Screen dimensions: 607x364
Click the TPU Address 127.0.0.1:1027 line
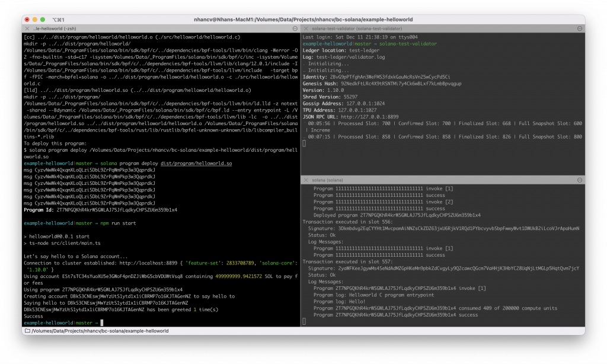(x=340, y=110)
